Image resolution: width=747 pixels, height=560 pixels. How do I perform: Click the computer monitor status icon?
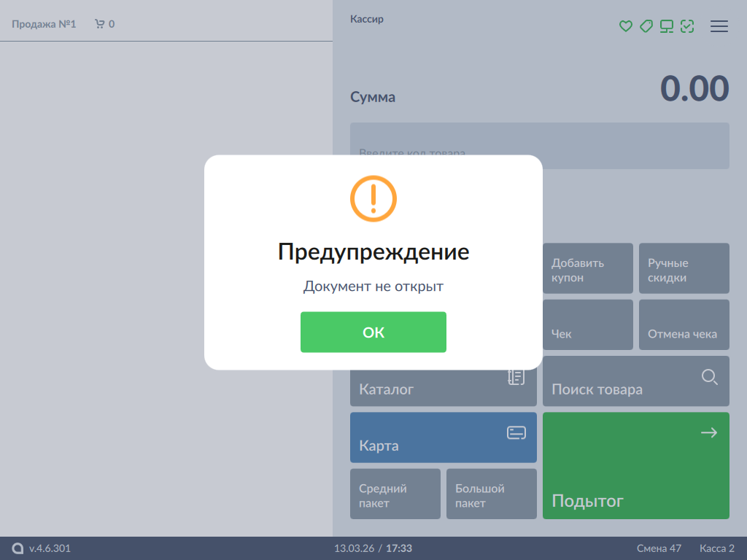[666, 26]
